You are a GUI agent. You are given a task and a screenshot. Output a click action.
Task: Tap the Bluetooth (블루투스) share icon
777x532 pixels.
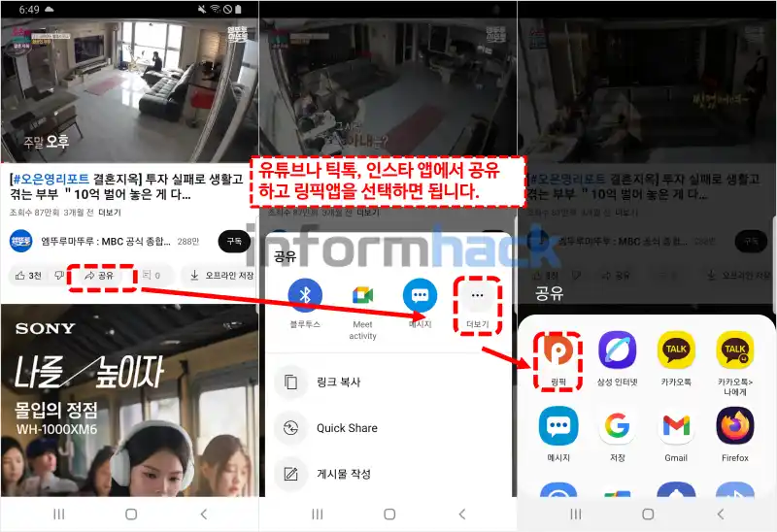click(306, 294)
